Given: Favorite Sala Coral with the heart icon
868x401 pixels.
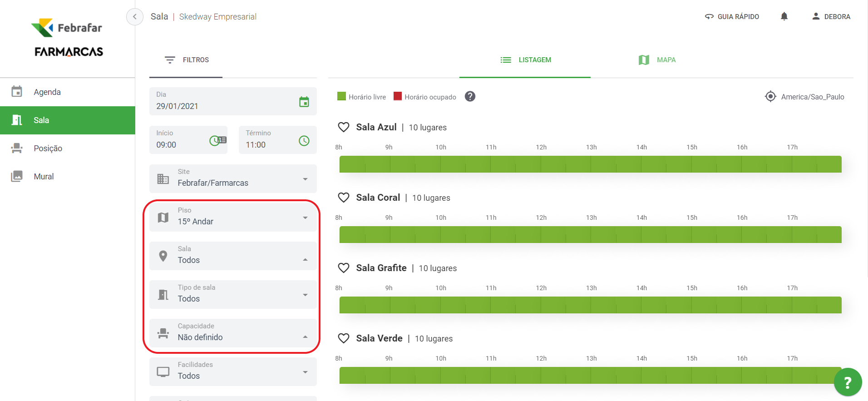Looking at the screenshot, I should pos(344,198).
